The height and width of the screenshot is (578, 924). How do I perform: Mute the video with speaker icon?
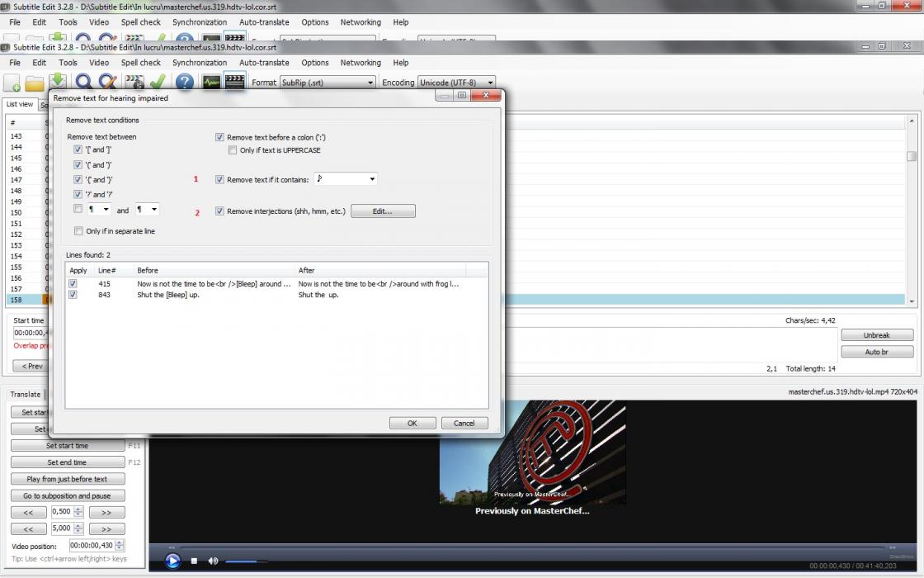tap(213, 561)
